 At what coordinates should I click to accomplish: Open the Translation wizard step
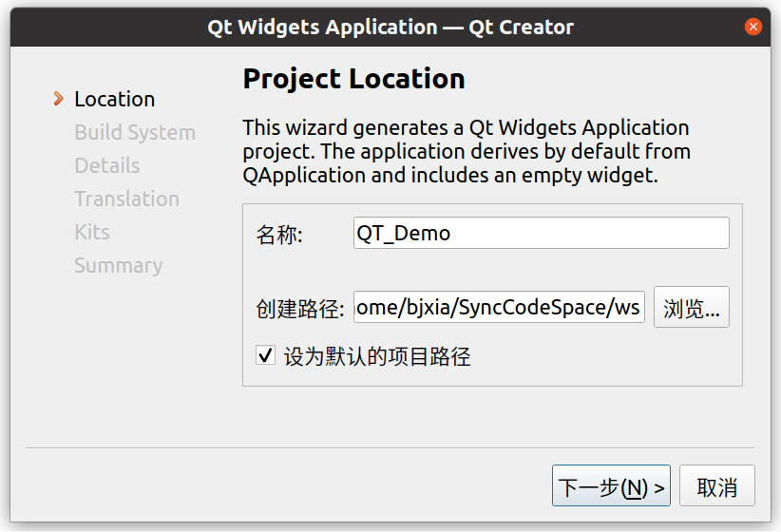click(x=126, y=199)
